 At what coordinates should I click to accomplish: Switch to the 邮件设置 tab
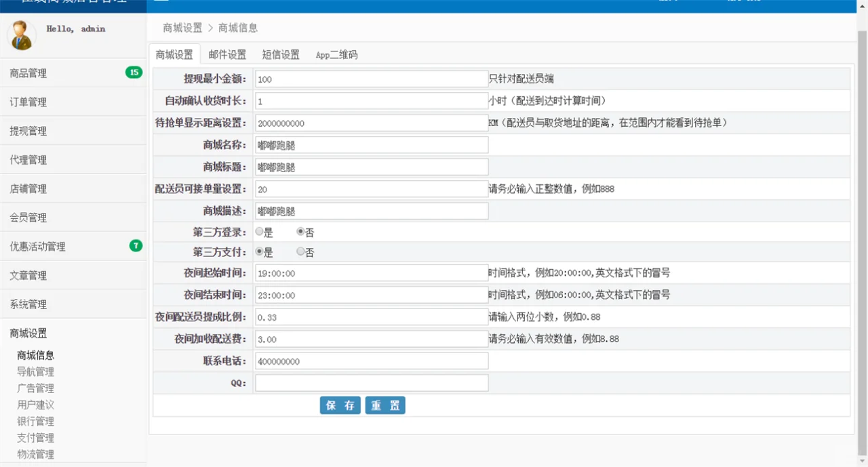pos(227,55)
